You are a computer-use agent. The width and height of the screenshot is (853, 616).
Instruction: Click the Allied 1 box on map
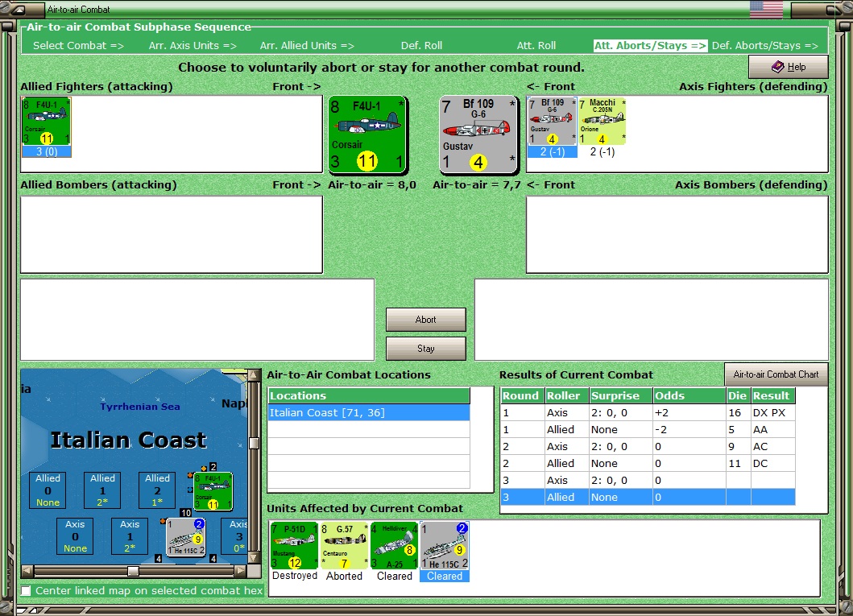click(102, 490)
